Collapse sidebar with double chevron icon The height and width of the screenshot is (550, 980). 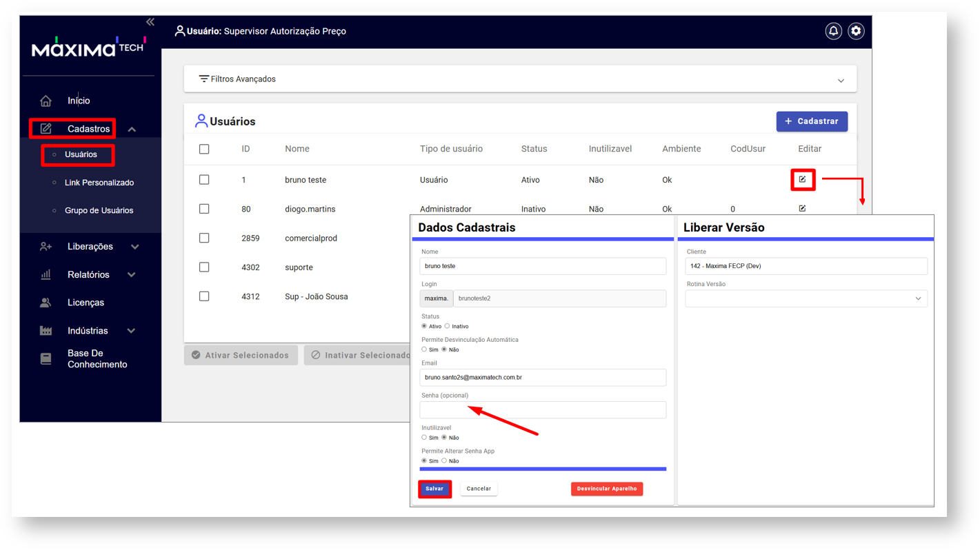tap(150, 22)
